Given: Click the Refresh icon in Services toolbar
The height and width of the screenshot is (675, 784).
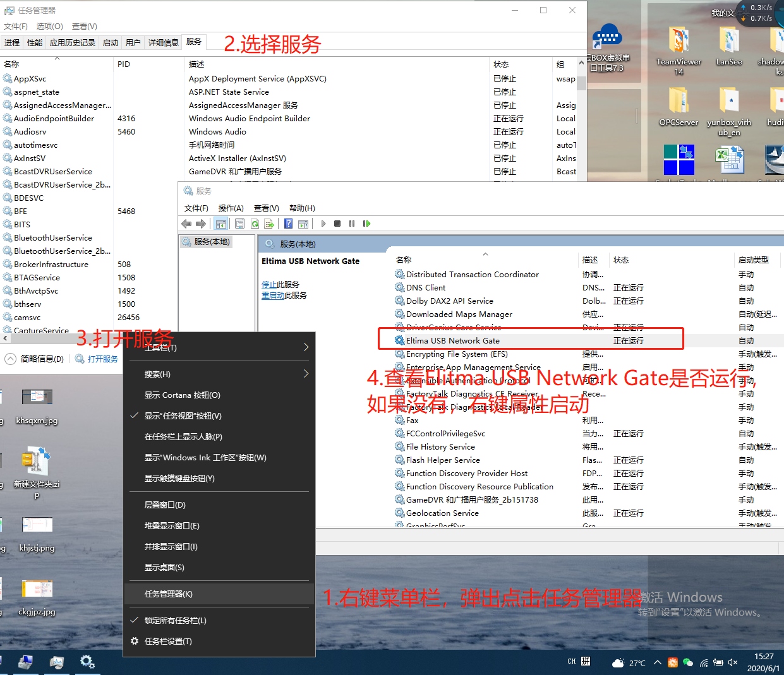Looking at the screenshot, I should click(x=255, y=224).
